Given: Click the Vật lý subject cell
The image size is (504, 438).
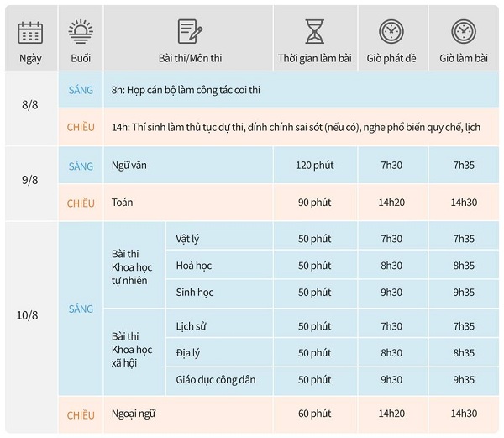Looking at the screenshot, I should click(219, 239).
